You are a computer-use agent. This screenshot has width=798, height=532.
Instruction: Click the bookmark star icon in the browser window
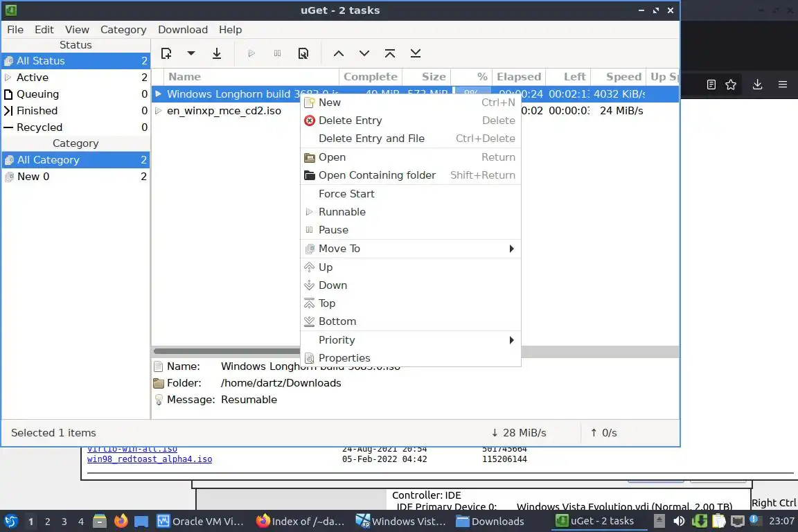coord(731,85)
